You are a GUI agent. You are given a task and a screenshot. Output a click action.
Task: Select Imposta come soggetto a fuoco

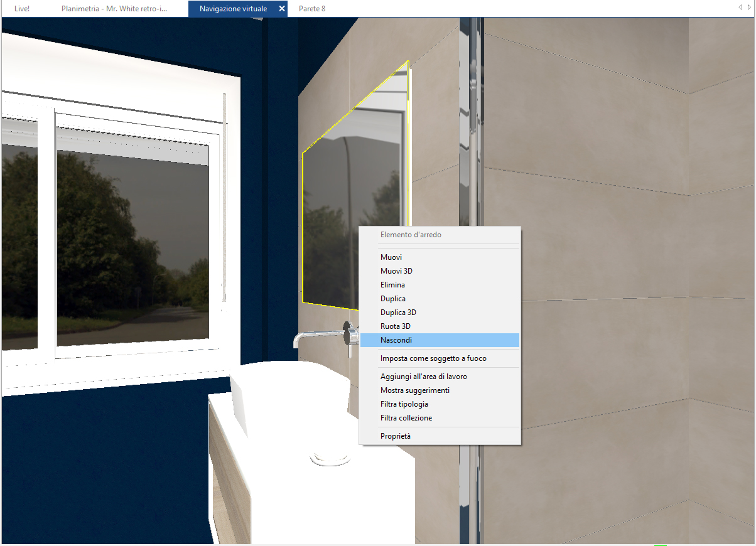pyautogui.click(x=440, y=358)
